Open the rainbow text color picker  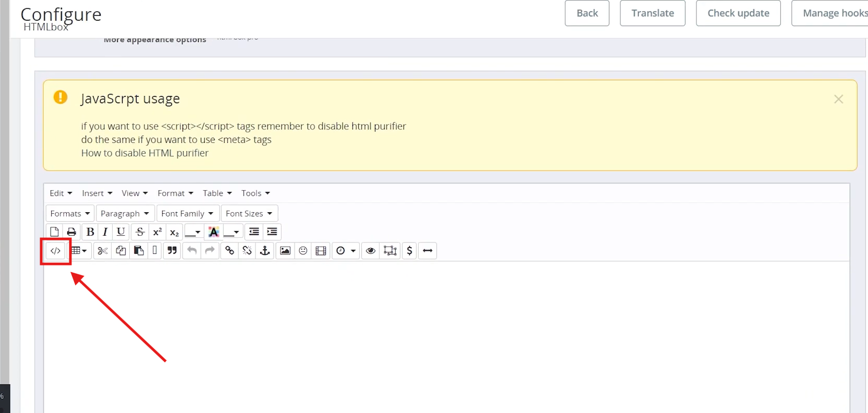click(x=213, y=232)
